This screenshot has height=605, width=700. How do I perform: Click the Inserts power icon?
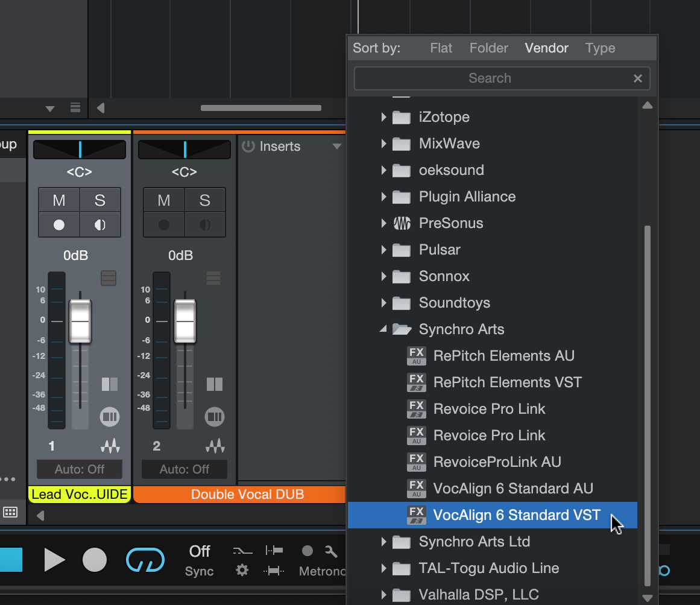pos(247,146)
